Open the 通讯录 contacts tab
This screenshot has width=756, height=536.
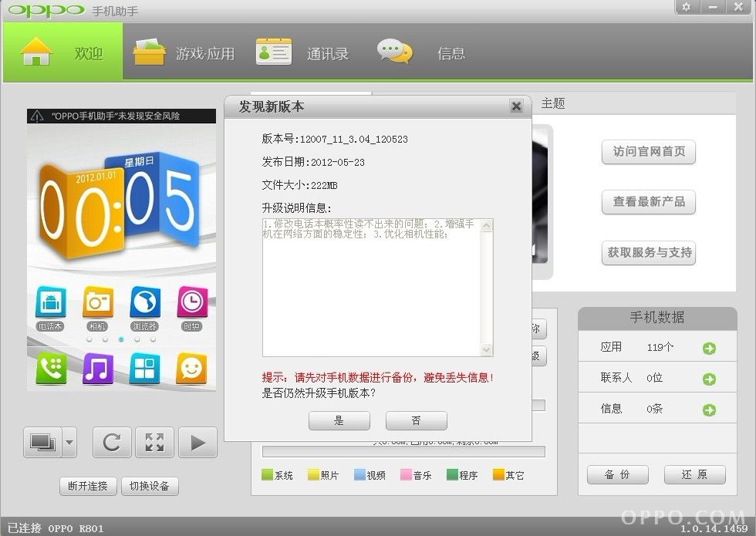point(302,52)
